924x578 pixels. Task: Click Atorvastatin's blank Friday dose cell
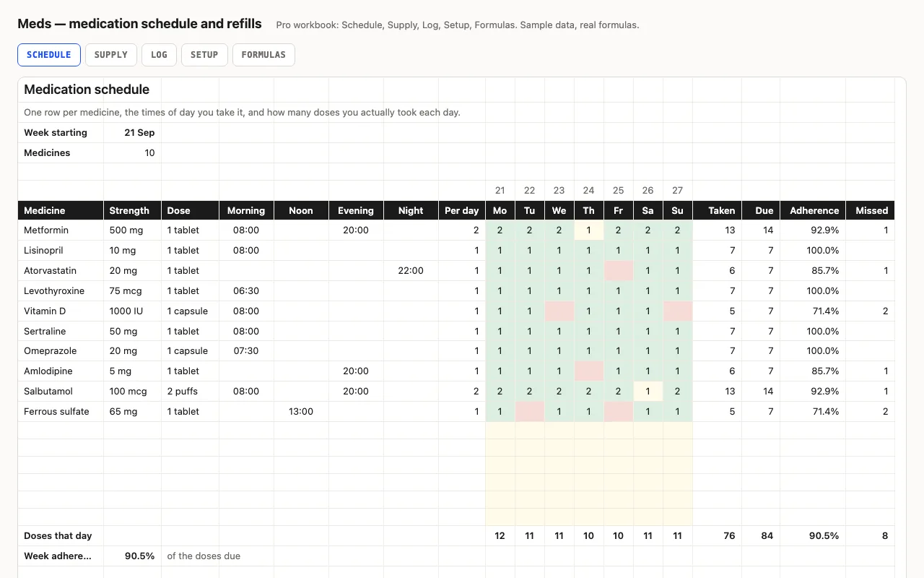(x=619, y=271)
